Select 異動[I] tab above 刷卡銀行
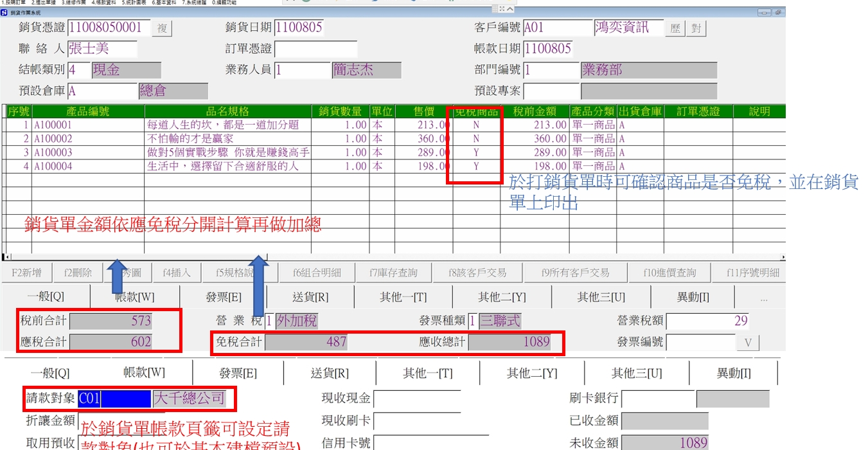 [x=733, y=373]
